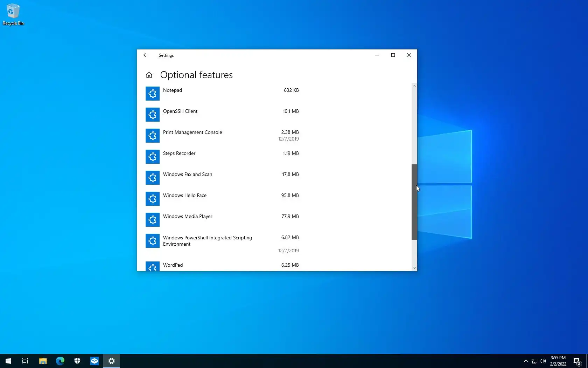Select the OpenSSH Client entry

pyautogui.click(x=180, y=111)
